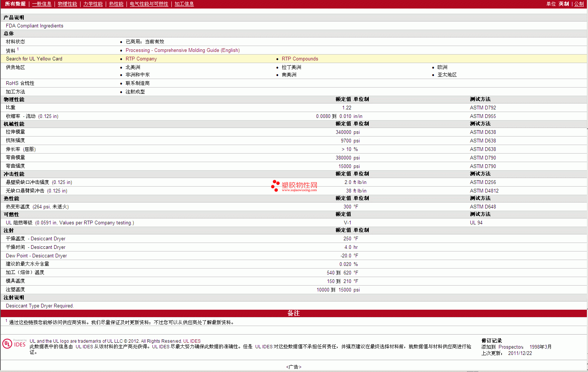This screenshot has width=588, height=372.
Task: Open the 加工信息 tab
Action: 184,4
